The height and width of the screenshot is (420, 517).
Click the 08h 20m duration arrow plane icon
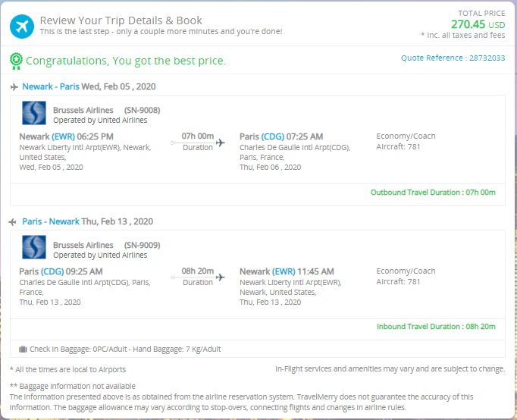(x=221, y=277)
